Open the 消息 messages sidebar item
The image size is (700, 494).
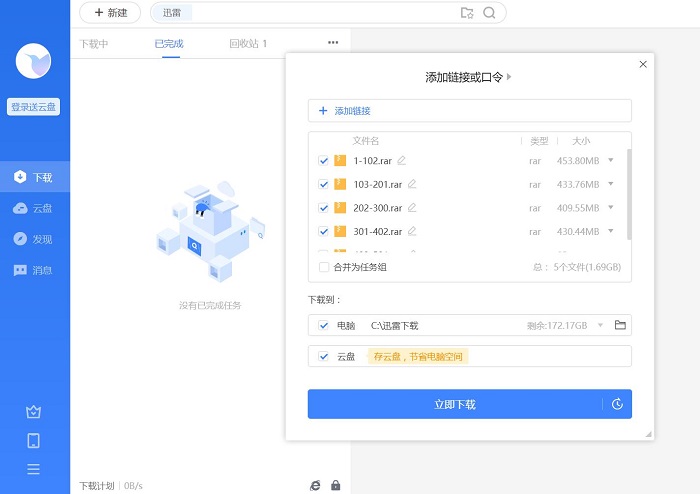(x=34, y=270)
